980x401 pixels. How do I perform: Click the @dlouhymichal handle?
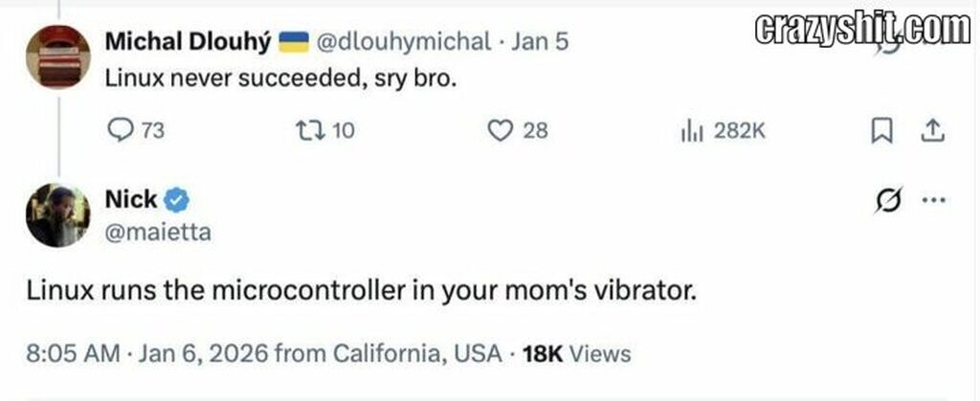(402, 42)
